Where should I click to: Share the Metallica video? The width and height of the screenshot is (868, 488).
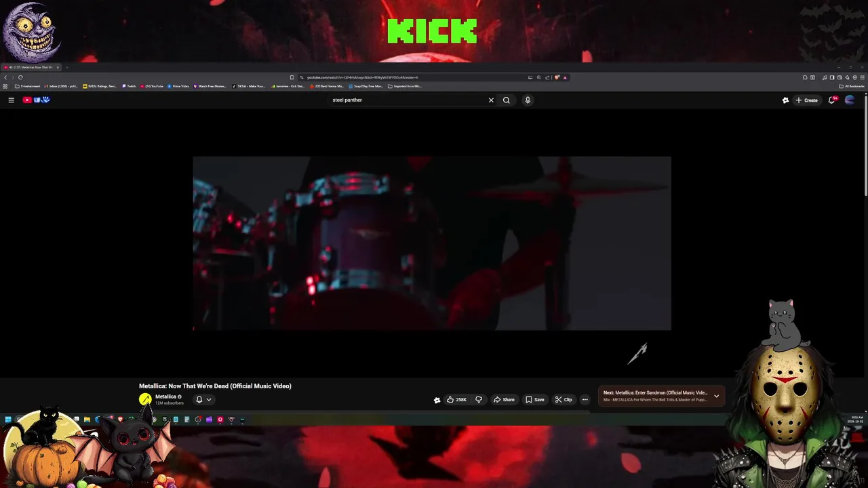point(504,399)
